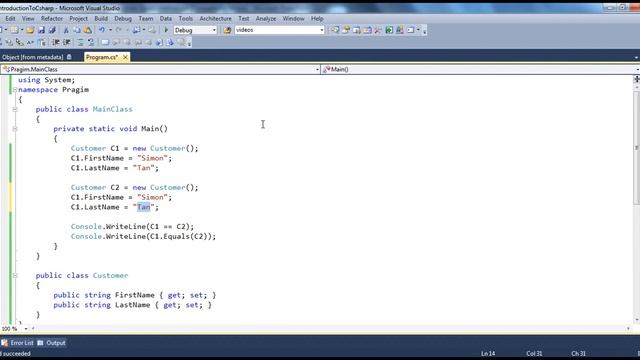Click the Copy toolbar icon

tap(76, 30)
